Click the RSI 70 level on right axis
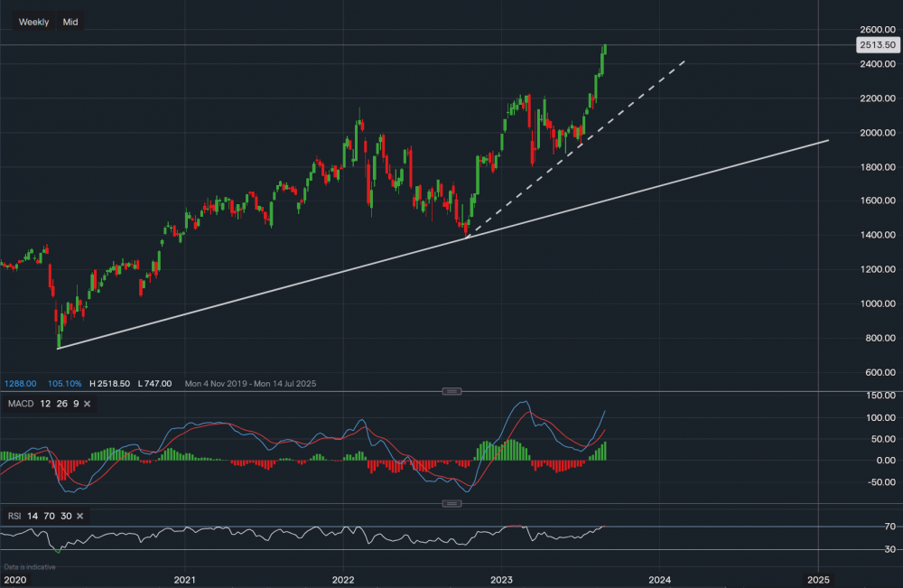This screenshot has width=903, height=588. tap(864, 527)
